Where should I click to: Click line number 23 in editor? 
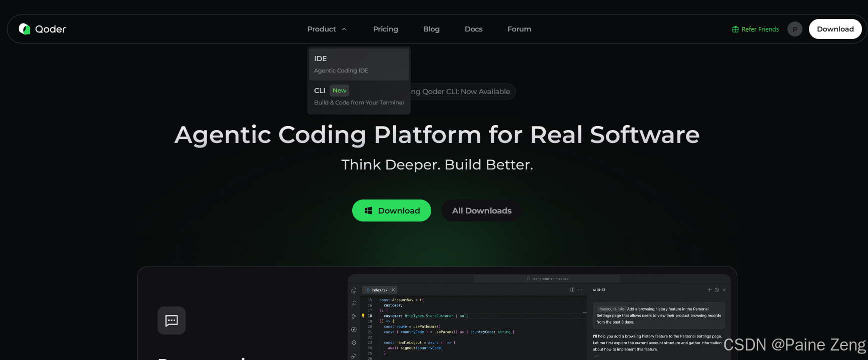pos(370,342)
